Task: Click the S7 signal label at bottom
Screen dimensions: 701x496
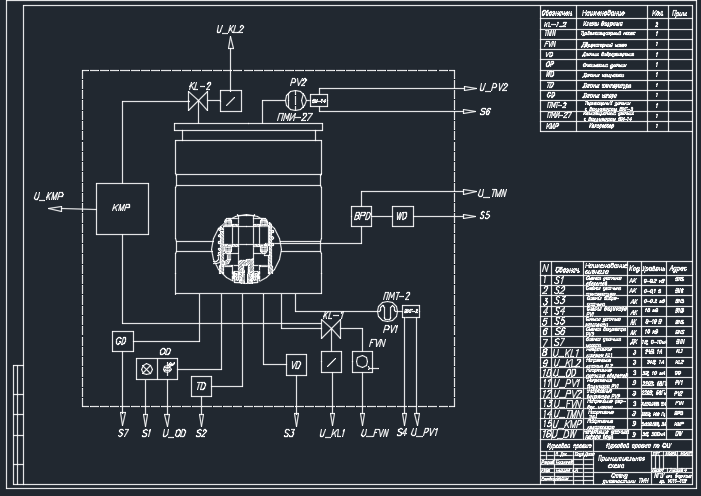Action: point(122,432)
